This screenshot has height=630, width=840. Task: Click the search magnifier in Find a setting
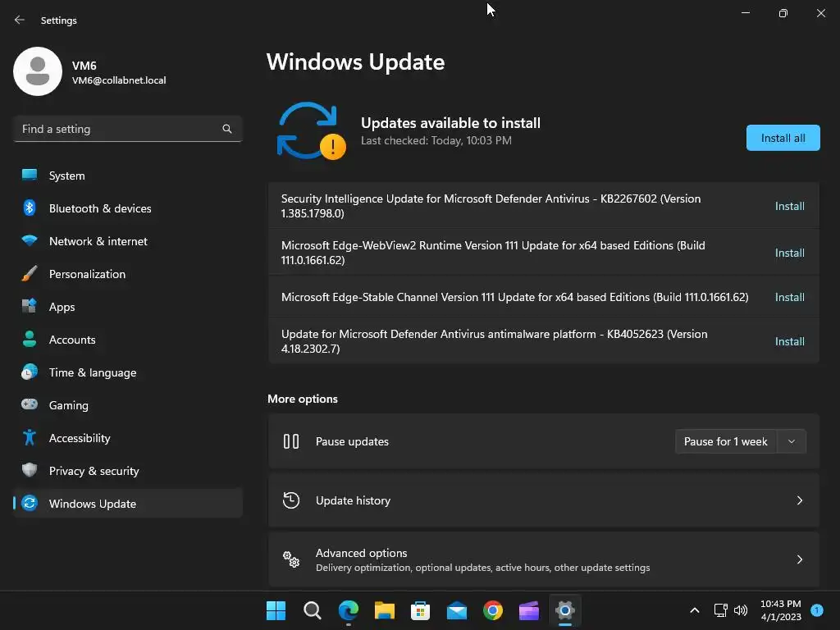tap(227, 129)
